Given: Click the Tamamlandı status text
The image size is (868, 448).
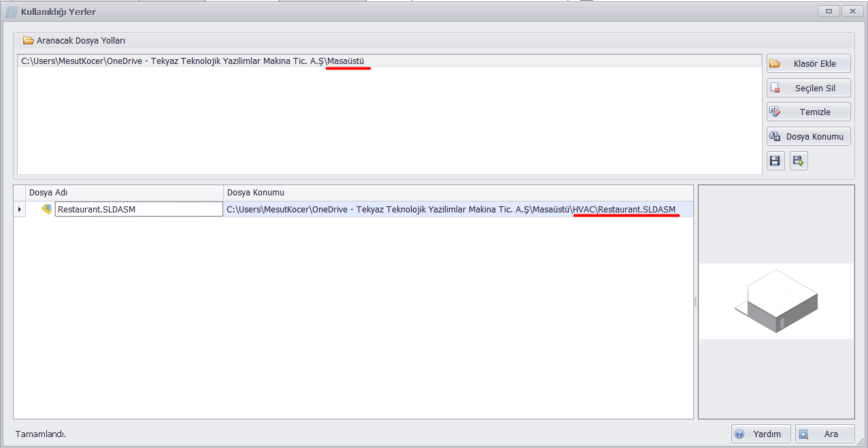Looking at the screenshot, I should (x=40, y=434).
